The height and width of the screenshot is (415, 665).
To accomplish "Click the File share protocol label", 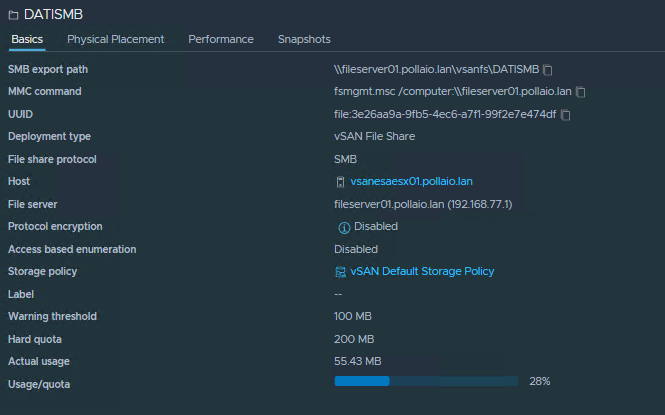I will (52, 159).
